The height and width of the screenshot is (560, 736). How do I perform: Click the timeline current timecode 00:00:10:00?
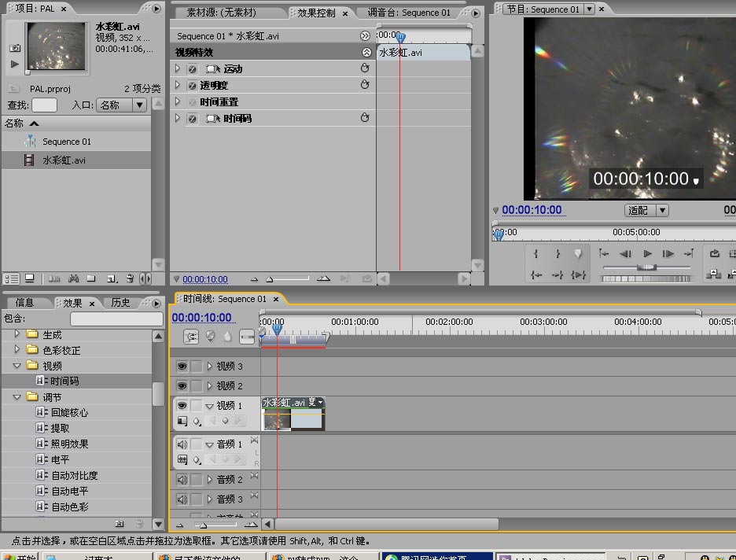(202, 318)
